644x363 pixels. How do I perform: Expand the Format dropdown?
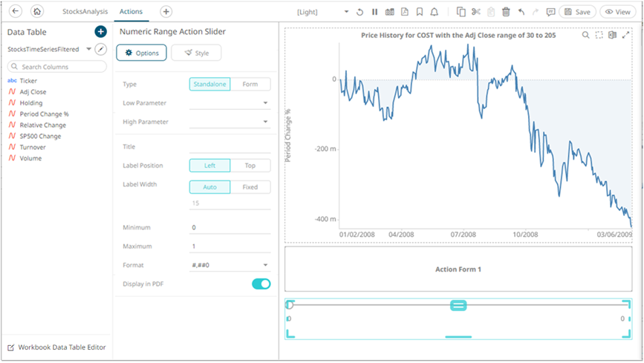click(x=265, y=265)
